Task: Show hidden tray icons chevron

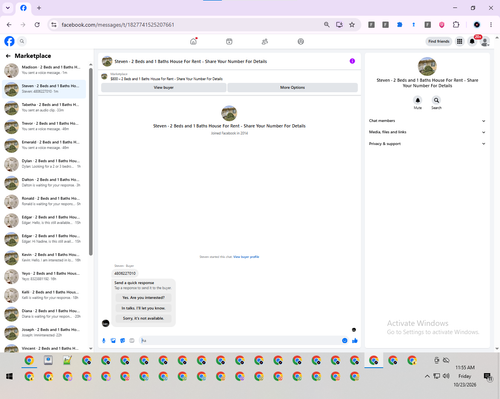Action: point(427,376)
